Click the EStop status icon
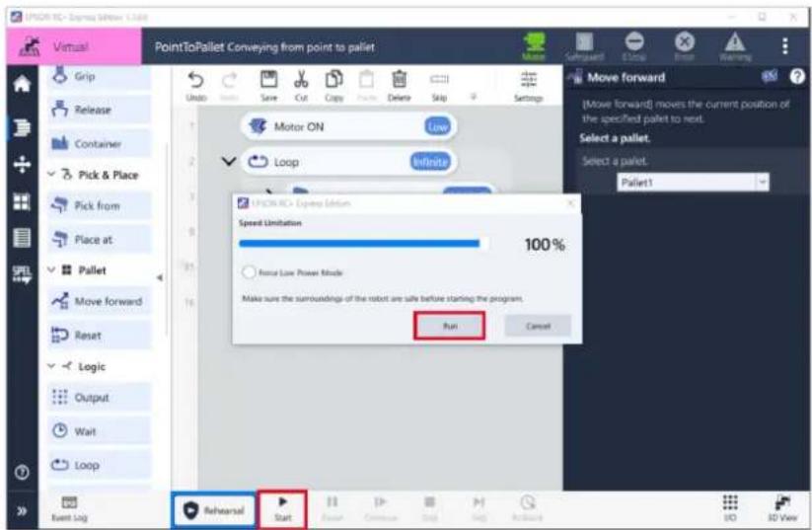This screenshot has height=530, width=812. (x=634, y=46)
